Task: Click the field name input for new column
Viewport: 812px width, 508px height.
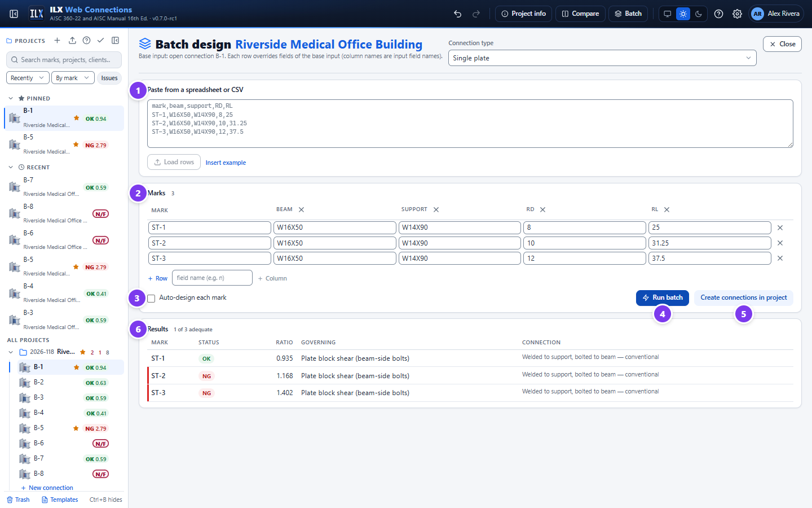Action: pyautogui.click(x=212, y=278)
